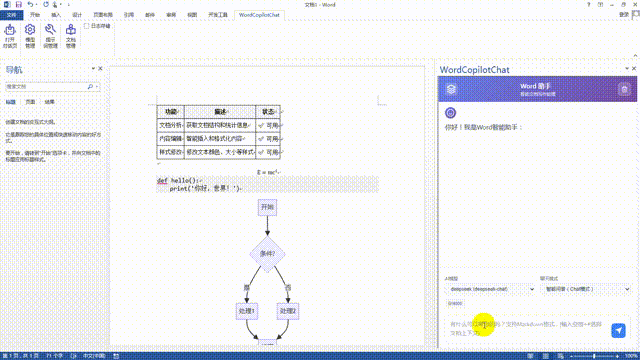
Task: Click the small tag button above chat input
Action: (455, 303)
